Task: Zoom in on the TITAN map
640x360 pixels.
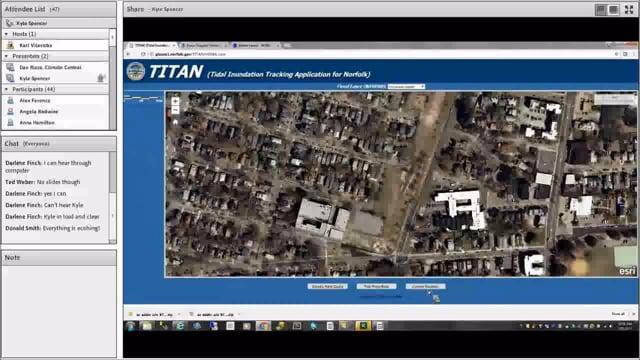Action: click(x=175, y=101)
